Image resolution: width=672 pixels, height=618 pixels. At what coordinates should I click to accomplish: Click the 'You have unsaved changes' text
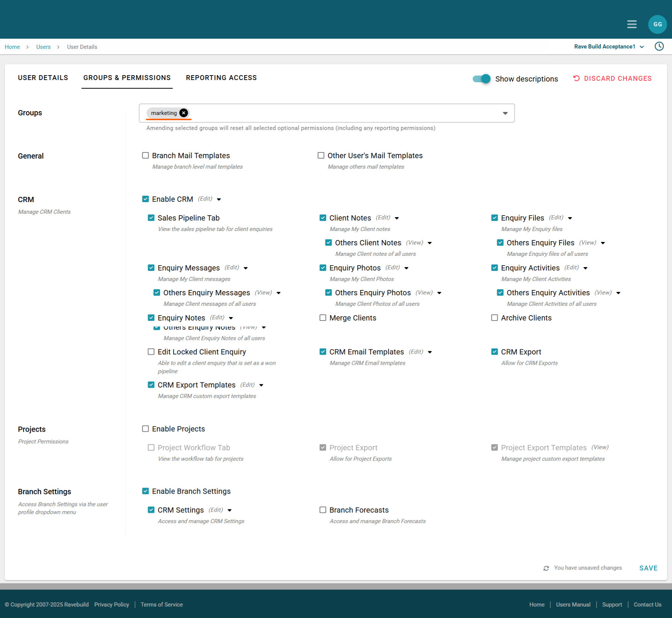(588, 568)
